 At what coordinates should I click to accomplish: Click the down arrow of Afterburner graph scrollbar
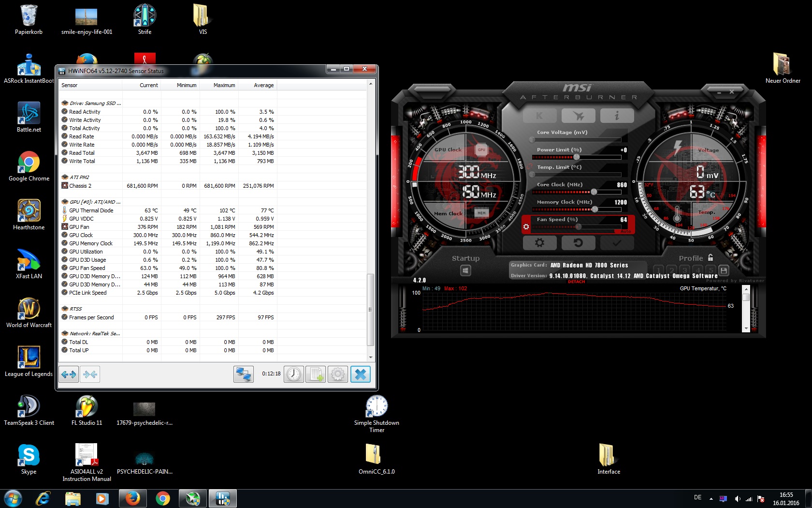pos(746,328)
